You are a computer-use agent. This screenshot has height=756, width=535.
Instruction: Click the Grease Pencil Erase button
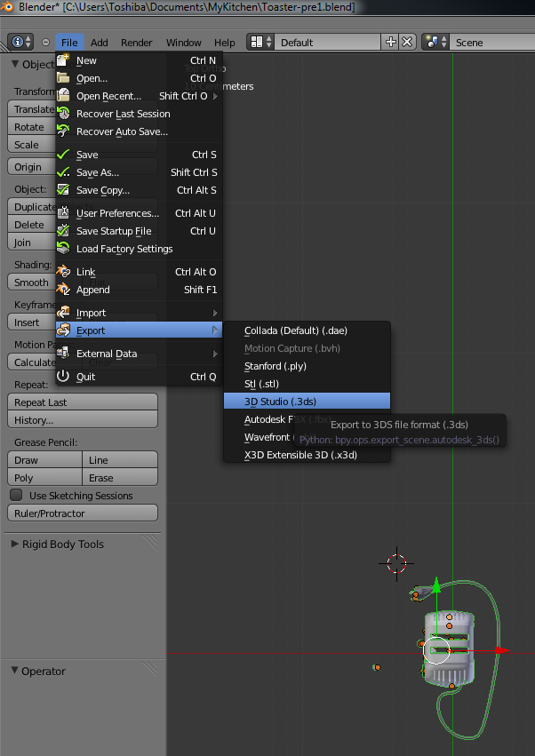120,478
